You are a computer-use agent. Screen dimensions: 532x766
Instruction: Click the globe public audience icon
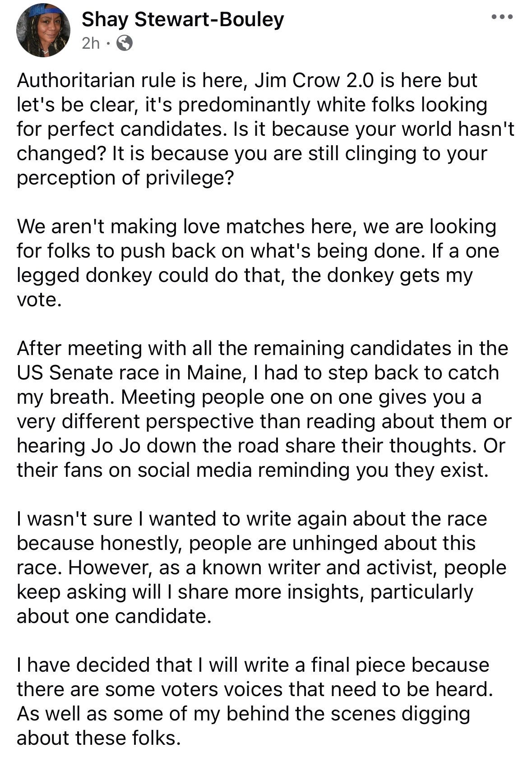125,43
